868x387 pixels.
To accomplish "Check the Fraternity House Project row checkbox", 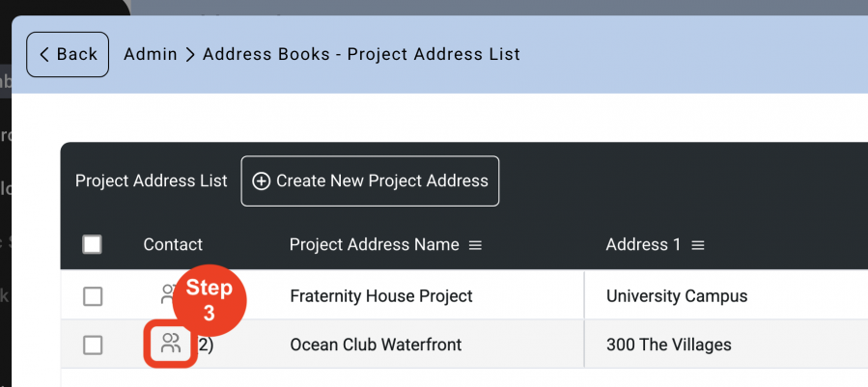I will (x=93, y=296).
